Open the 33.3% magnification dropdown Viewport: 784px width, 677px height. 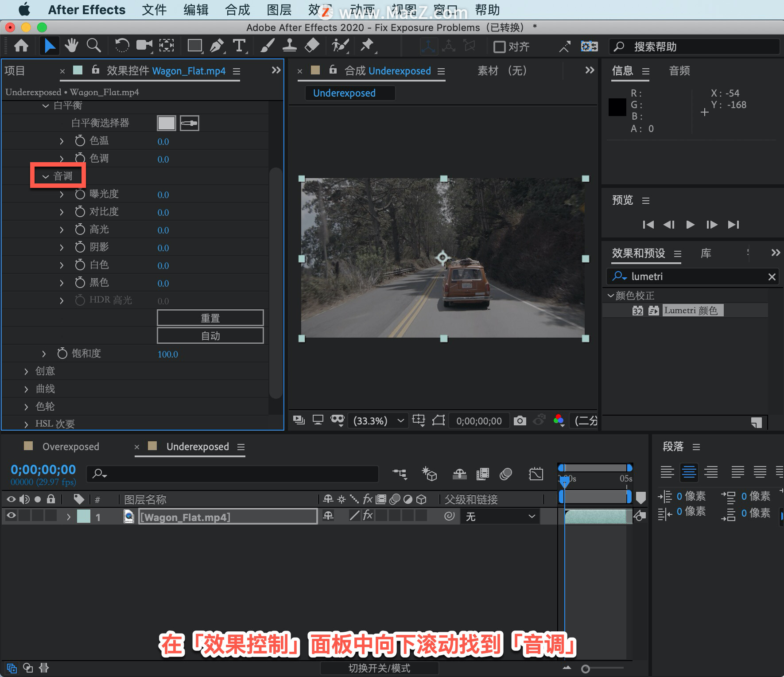[x=378, y=420]
